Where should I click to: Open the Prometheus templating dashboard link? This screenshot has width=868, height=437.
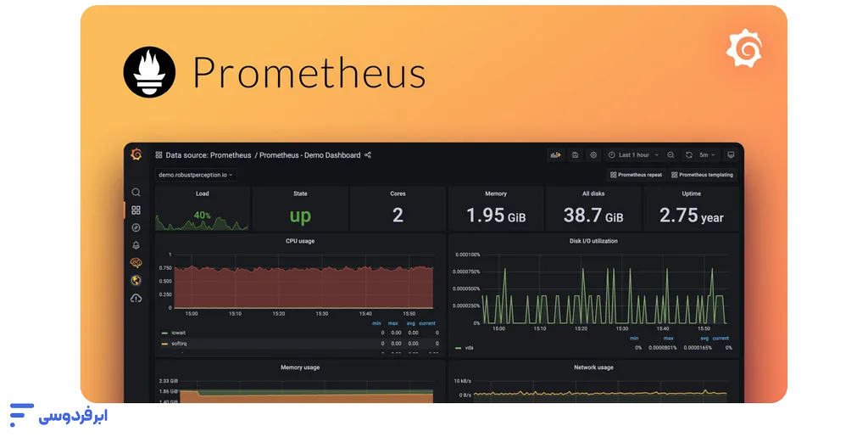[702, 175]
